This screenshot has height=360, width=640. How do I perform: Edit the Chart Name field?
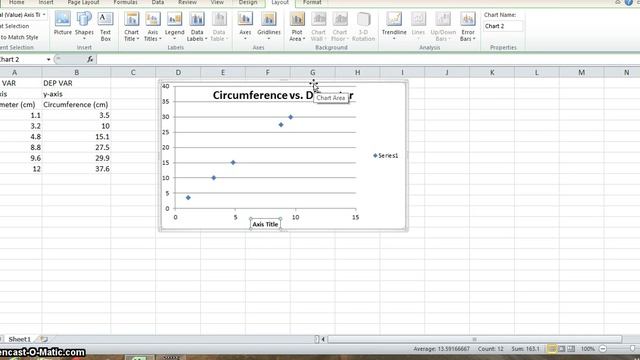tap(503, 26)
